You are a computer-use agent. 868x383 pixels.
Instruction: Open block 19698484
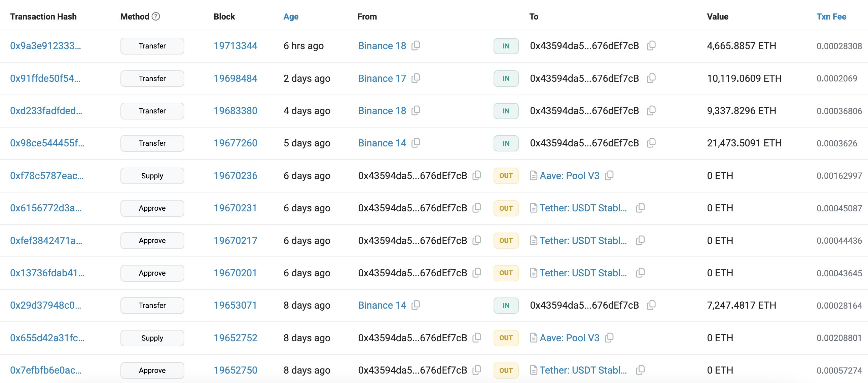pos(235,78)
